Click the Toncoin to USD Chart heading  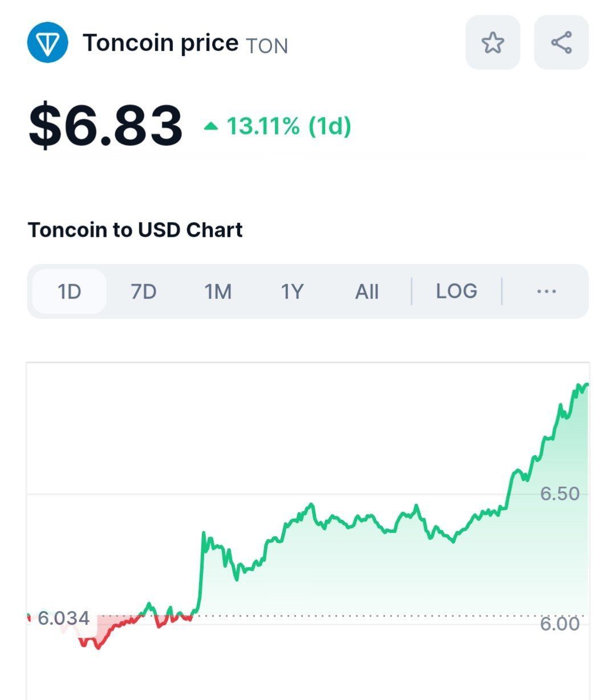[135, 230]
